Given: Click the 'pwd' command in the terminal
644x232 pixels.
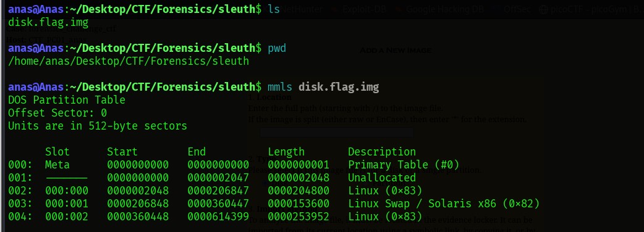Looking at the screenshot, I should (x=277, y=48).
